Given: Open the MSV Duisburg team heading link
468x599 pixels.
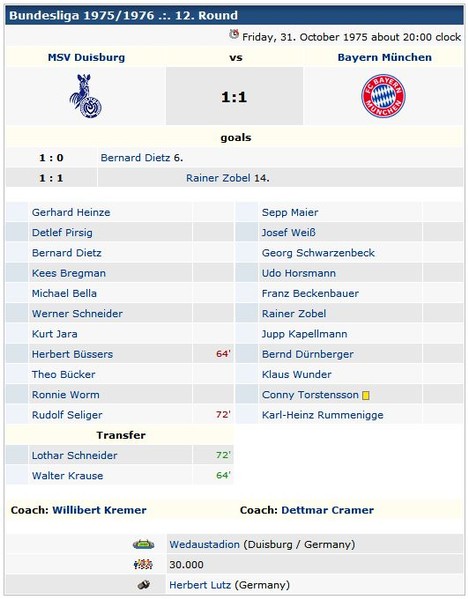Looking at the screenshot, I should (86, 57).
